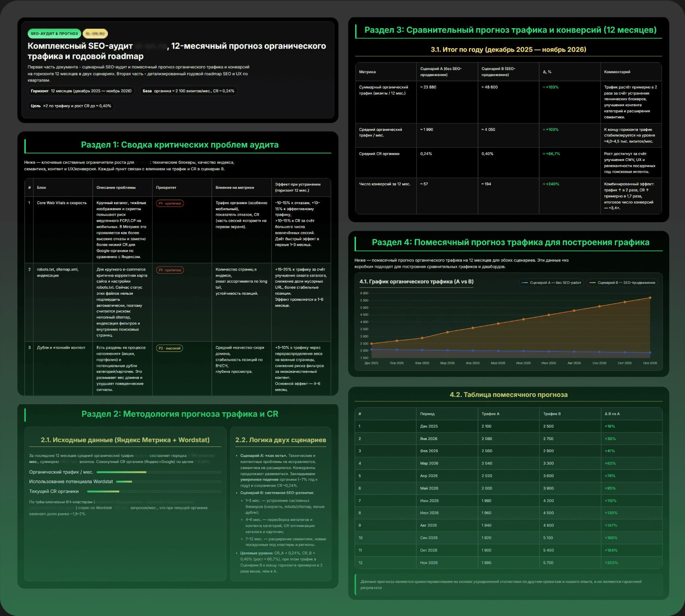Click P1 критично pill in Core Web Vitals row

(170, 203)
